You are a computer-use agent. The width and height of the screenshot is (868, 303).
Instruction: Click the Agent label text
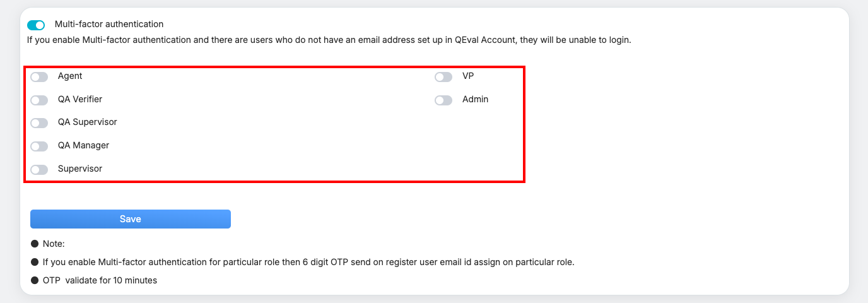coord(70,76)
